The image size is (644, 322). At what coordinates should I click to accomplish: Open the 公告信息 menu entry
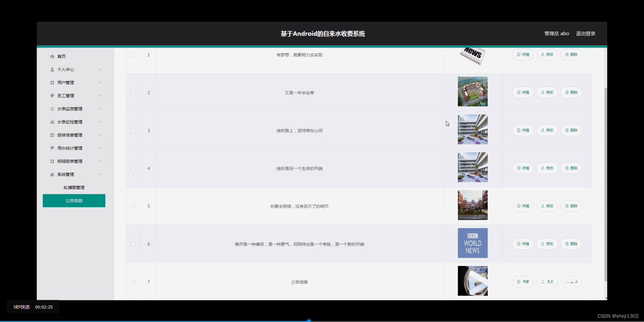coord(74,201)
